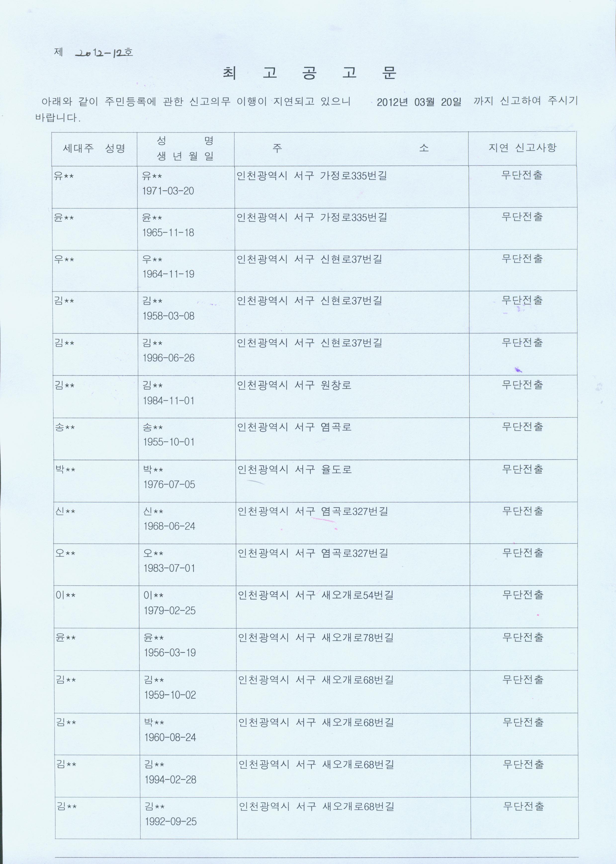Click the deadline date 2012년 03월 20일
This screenshot has width=616, height=864.
point(419,102)
